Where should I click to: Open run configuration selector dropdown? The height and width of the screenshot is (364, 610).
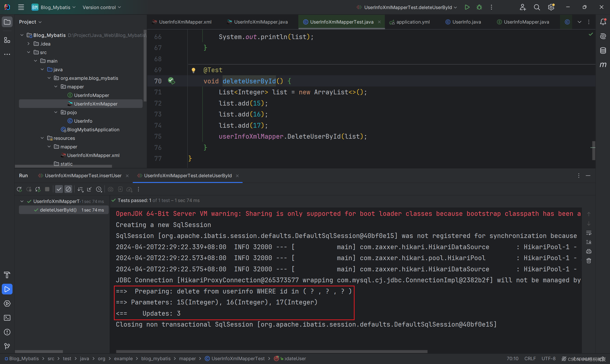tap(407, 7)
